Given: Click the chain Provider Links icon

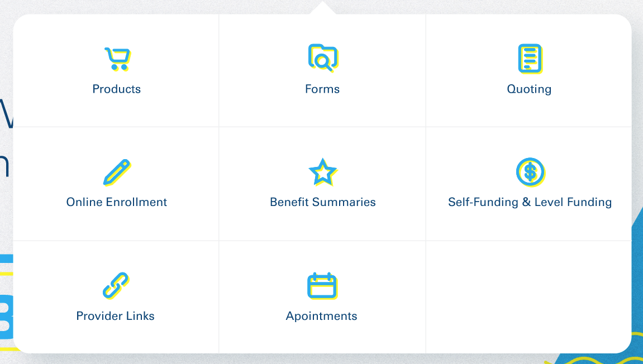Looking at the screenshot, I should [x=116, y=285].
